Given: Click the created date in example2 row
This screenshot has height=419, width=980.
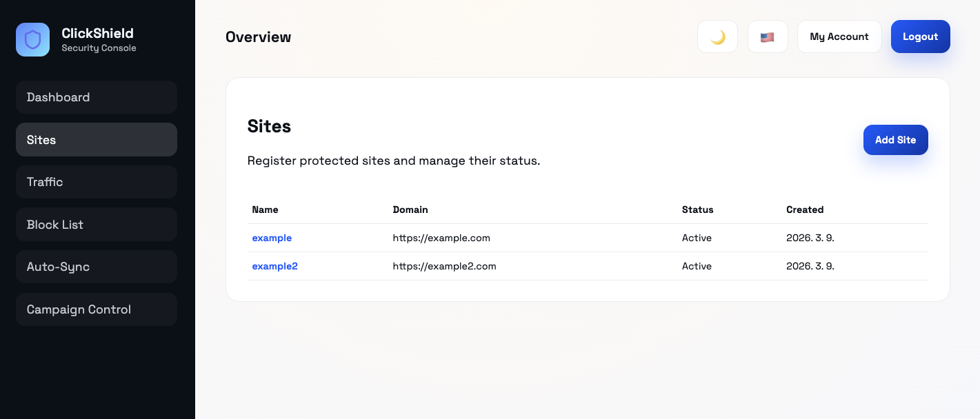Looking at the screenshot, I should (x=810, y=266).
